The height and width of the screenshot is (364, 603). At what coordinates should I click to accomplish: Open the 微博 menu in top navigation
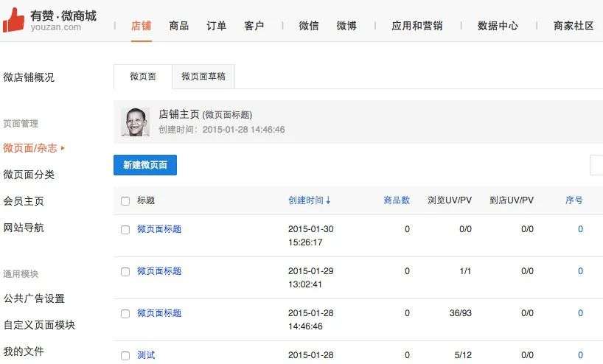(x=346, y=26)
